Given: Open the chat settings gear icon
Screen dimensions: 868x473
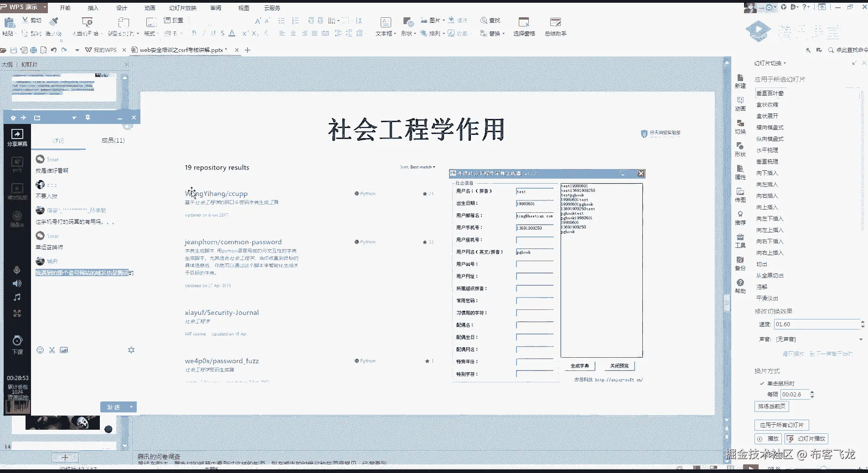Looking at the screenshot, I should click(x=131, y=350).
